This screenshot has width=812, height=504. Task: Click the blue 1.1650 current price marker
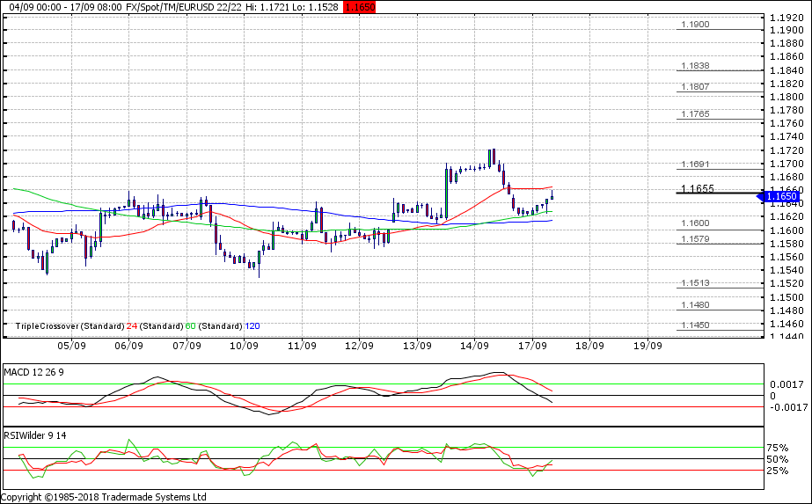[779, 196]
